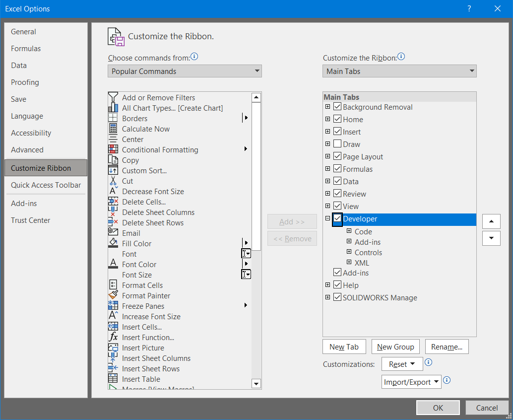
Task: Click the New Group button
Action: click(395, 347)
